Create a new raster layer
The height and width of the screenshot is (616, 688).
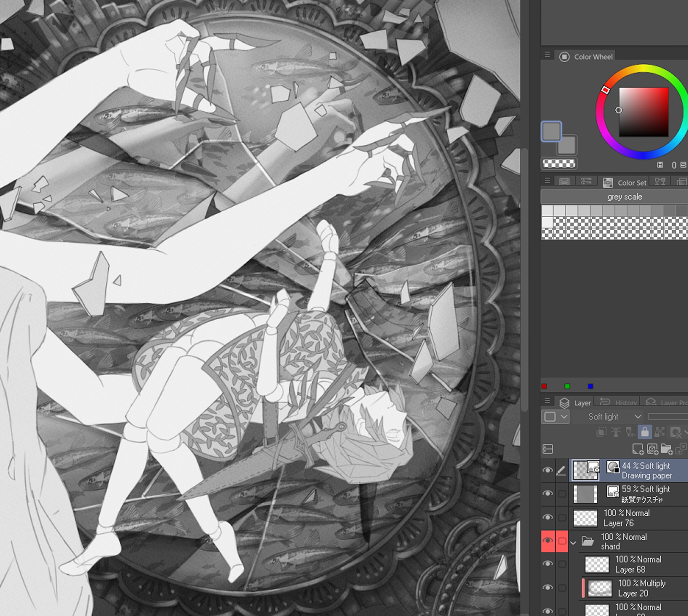[x=637, y=449]
